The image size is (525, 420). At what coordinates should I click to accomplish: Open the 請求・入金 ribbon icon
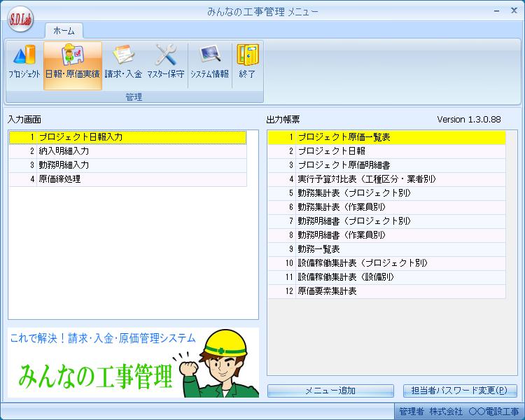123,62
